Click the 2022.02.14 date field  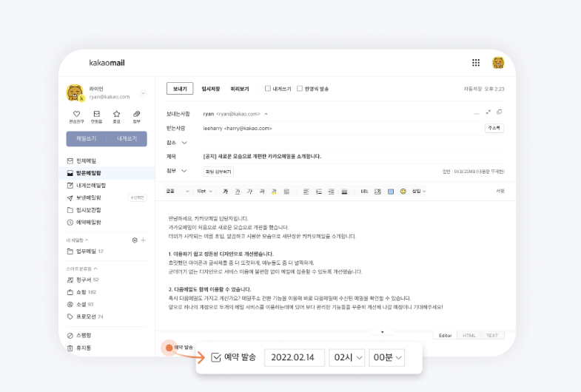click(x=295, y=357)
